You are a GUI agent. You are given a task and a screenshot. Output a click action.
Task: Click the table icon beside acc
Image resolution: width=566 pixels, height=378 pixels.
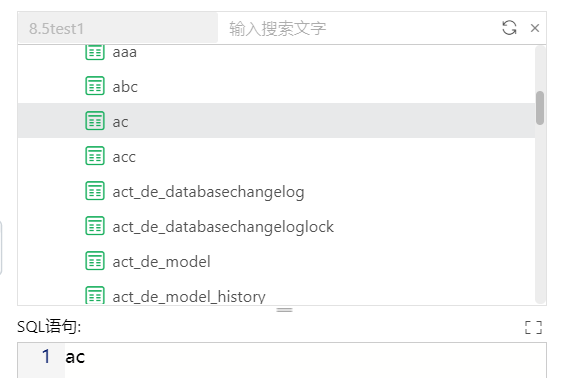[x=95, y=155]
